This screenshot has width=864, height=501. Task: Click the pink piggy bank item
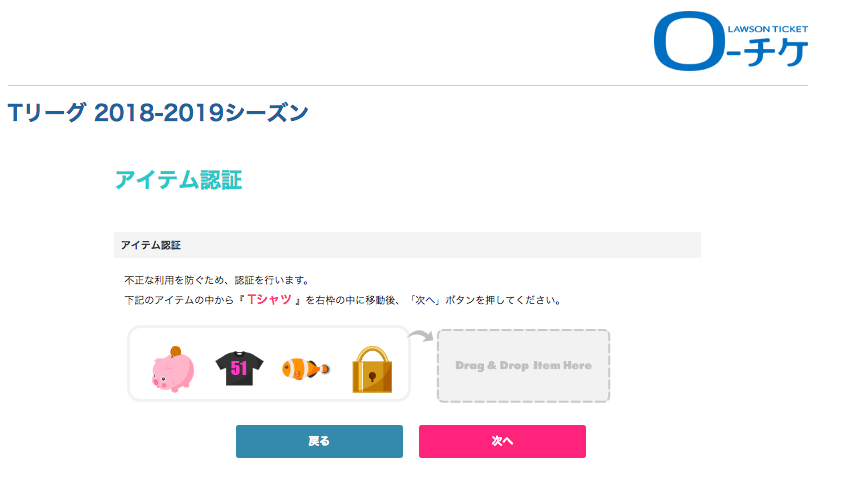click(173, 368)
